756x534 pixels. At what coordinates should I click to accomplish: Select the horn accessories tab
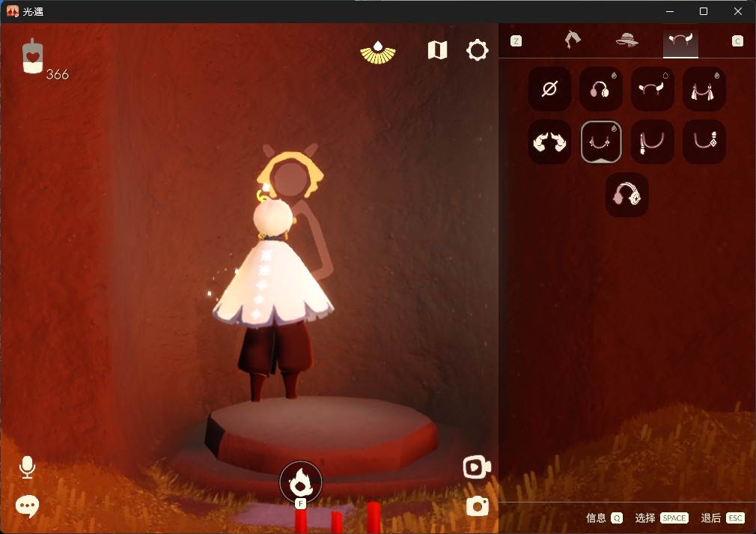click(680, 40)
